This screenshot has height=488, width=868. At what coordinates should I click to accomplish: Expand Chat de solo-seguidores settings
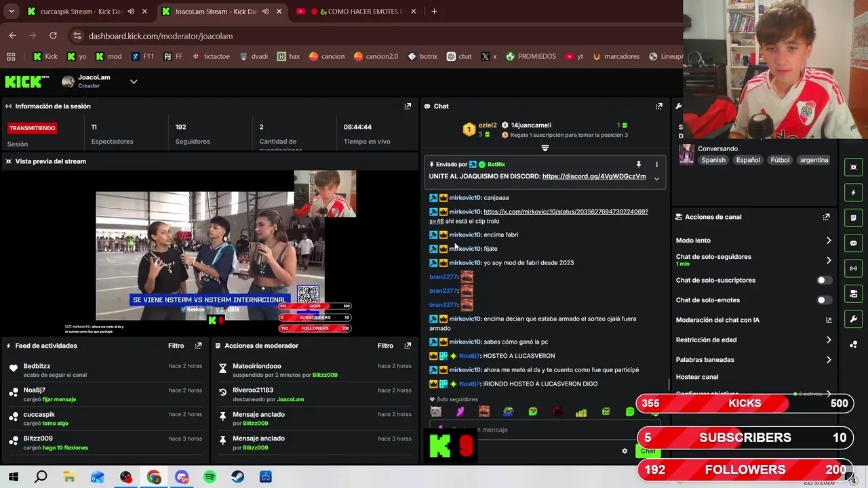tap(829, 260)
